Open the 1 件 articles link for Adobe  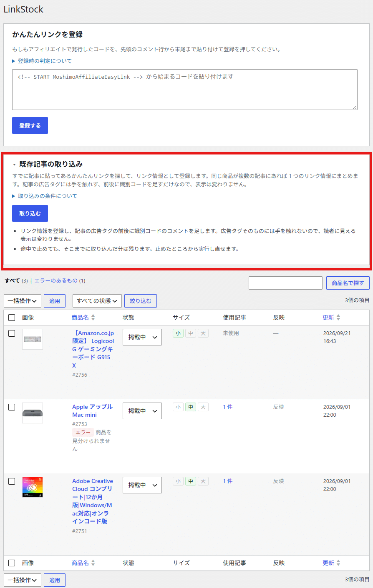pos(228,481)
